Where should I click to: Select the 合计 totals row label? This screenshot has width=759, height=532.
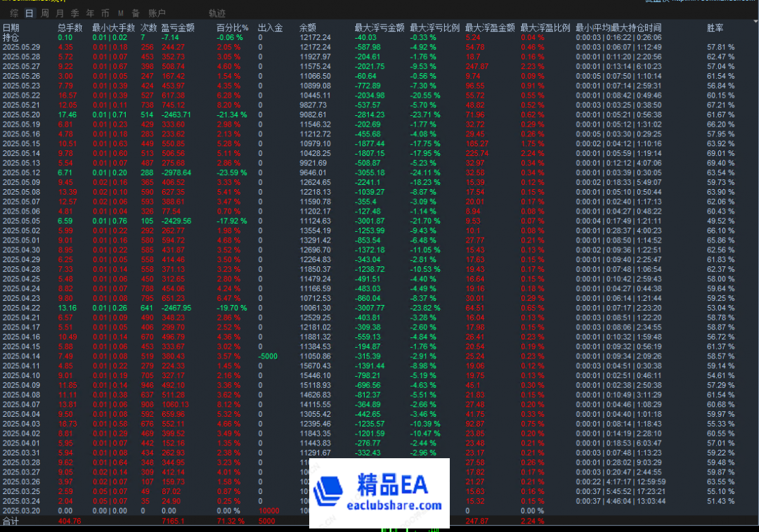[11, 521]
